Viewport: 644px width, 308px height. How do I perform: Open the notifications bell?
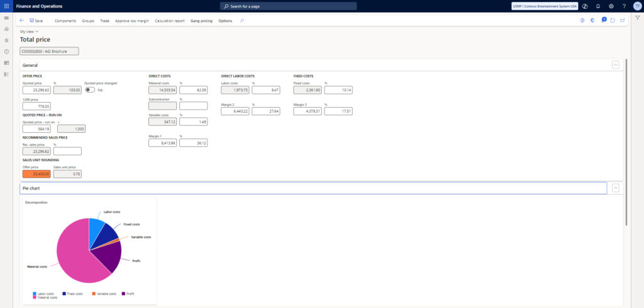597,6
